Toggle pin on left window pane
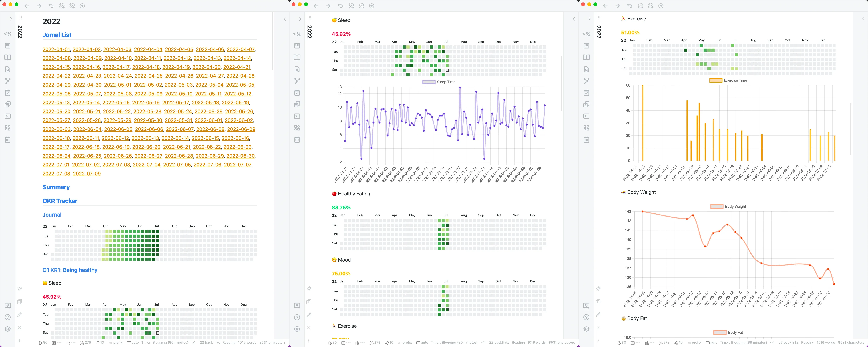 (x=20, y=289)
